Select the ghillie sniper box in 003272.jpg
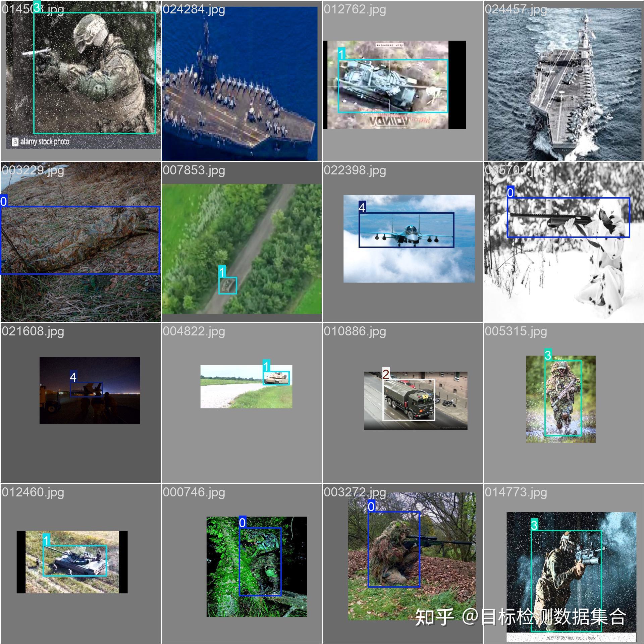Screen dimensions: 644x644 (394, 549)
